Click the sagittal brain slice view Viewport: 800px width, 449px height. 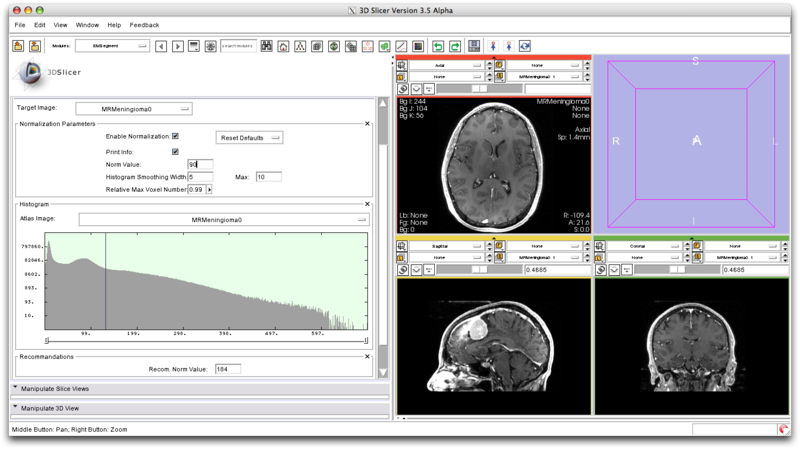pyautogui.click(x=494, y=346)
